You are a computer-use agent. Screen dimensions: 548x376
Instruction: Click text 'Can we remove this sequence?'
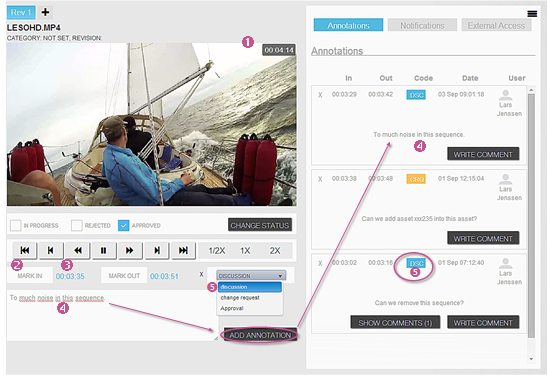(419, 303)
